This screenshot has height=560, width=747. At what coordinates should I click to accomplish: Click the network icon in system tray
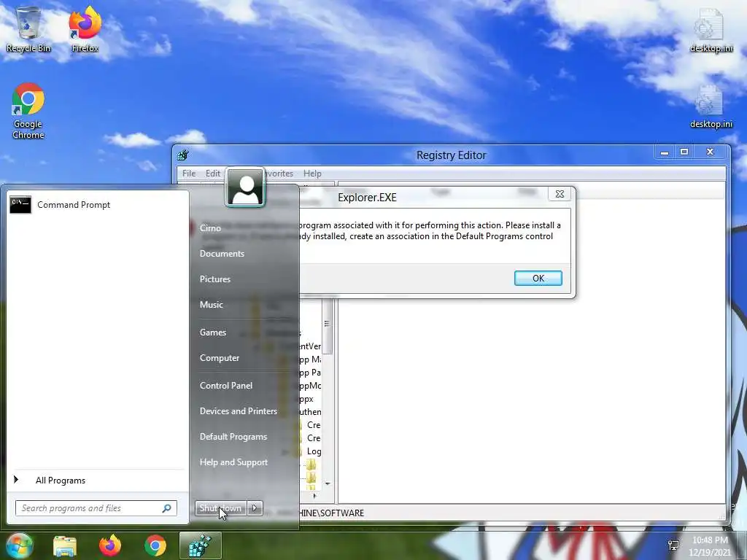pyautogui.click(x=673, y=545)
